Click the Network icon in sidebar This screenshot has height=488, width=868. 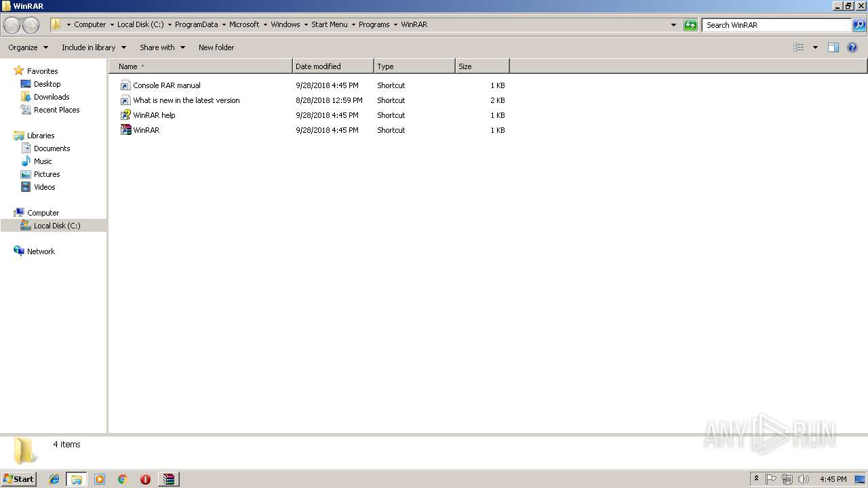(19, 251)
